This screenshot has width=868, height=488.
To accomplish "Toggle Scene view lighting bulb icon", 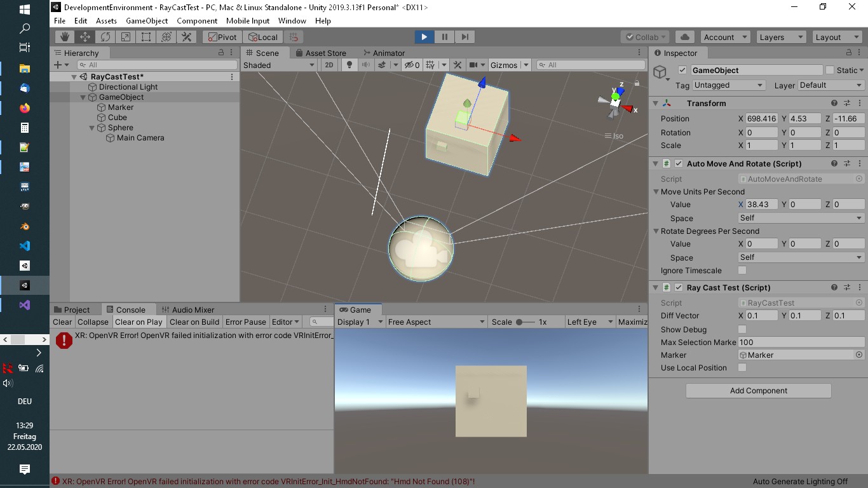I will point(349,64).
